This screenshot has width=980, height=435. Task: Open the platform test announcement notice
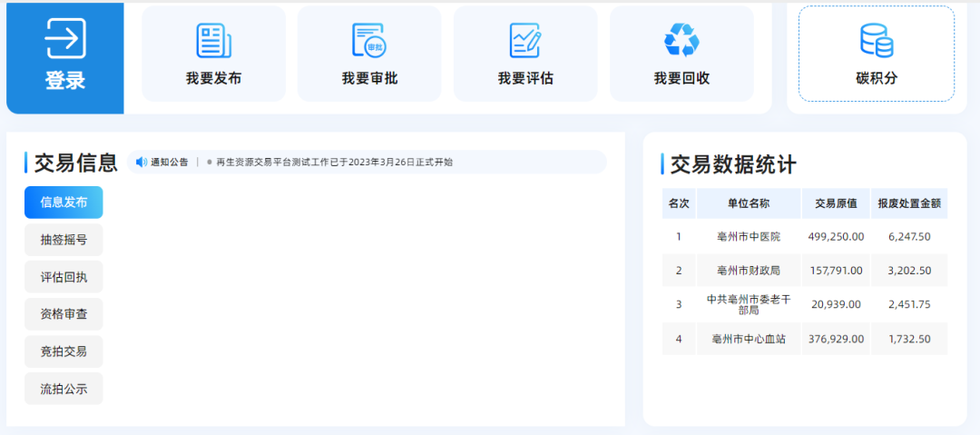(334, 163)
